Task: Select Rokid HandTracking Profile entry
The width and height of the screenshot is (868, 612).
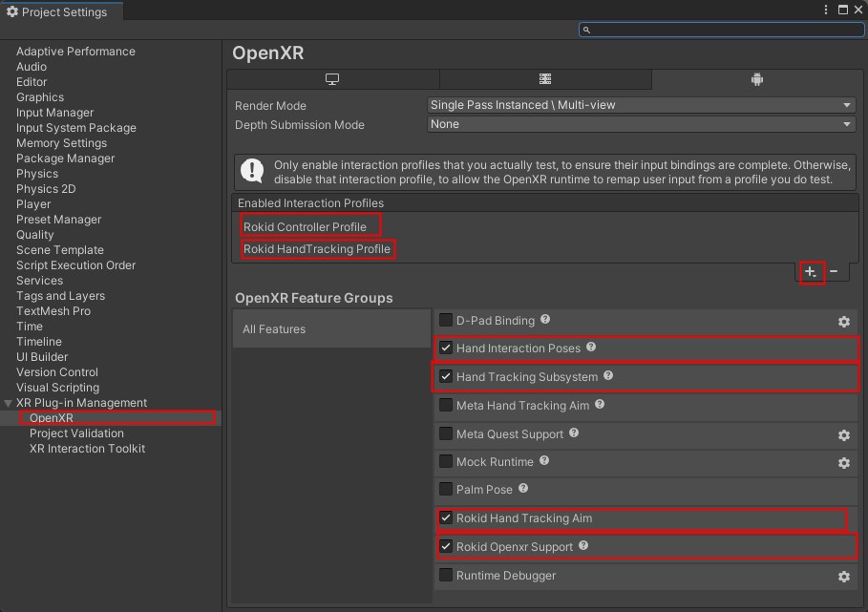Action: (317, 249)
